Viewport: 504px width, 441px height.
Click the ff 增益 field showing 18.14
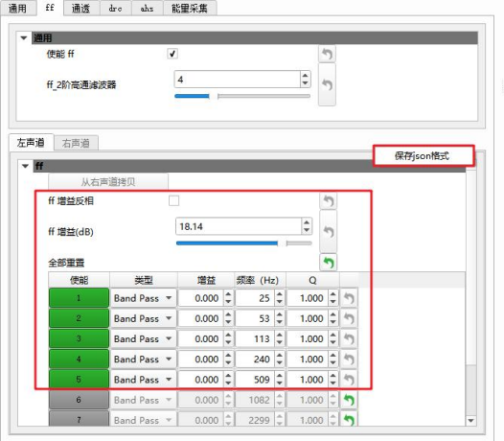239,226
